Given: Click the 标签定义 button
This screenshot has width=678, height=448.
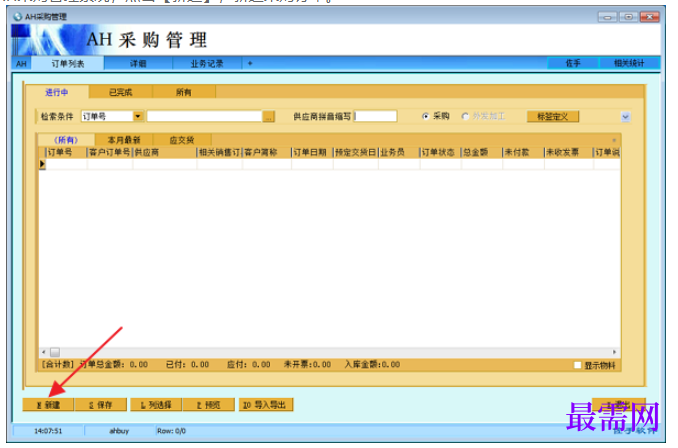Looking at the screenshot, I should pos(553,116).
